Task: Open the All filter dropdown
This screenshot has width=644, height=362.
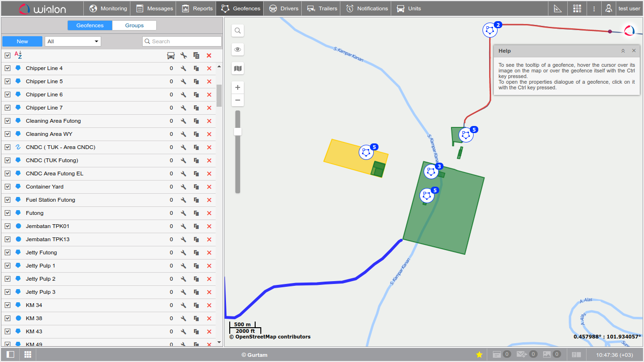Action: (73, 41)
